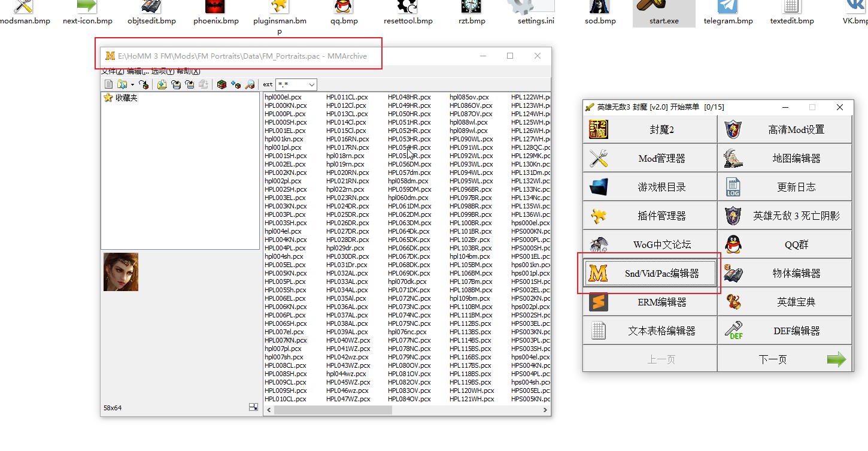Launch Snd/Vid/Pac编辑器
The height and width of the screenshot is (451, 868).
(x=650, y=273)
